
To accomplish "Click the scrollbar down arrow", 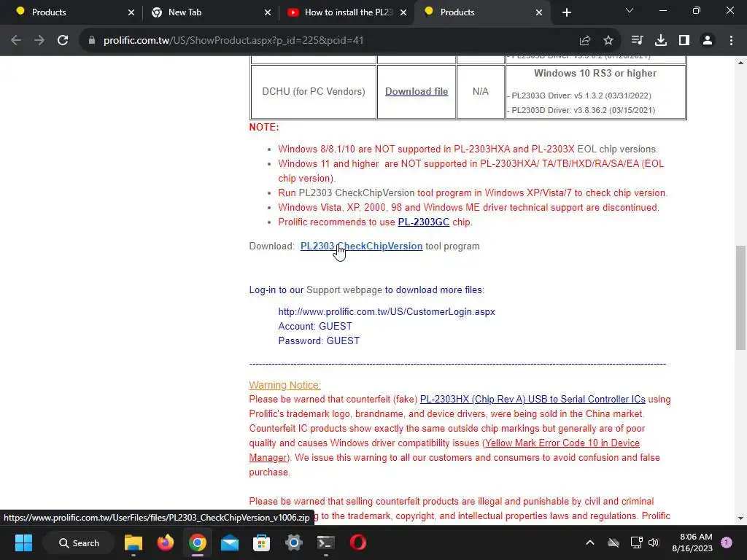I will click(740, 518).
